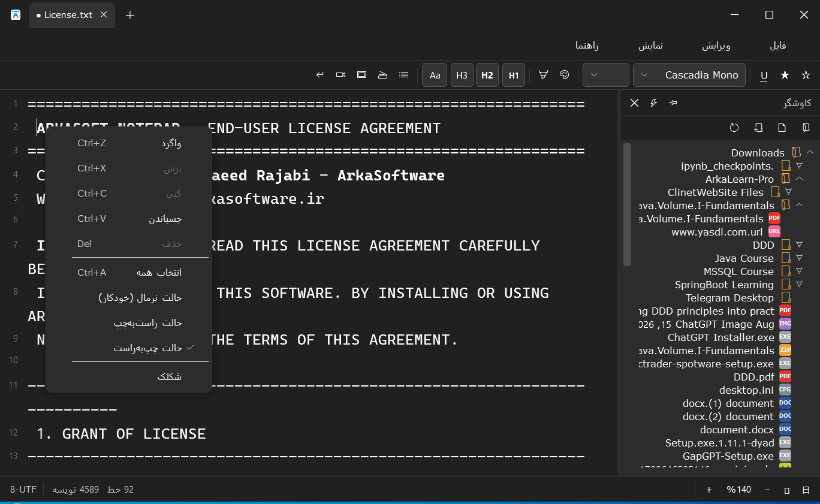Apply H2 heading style
This screenshot has height=504, width=820.
[487, 75]
